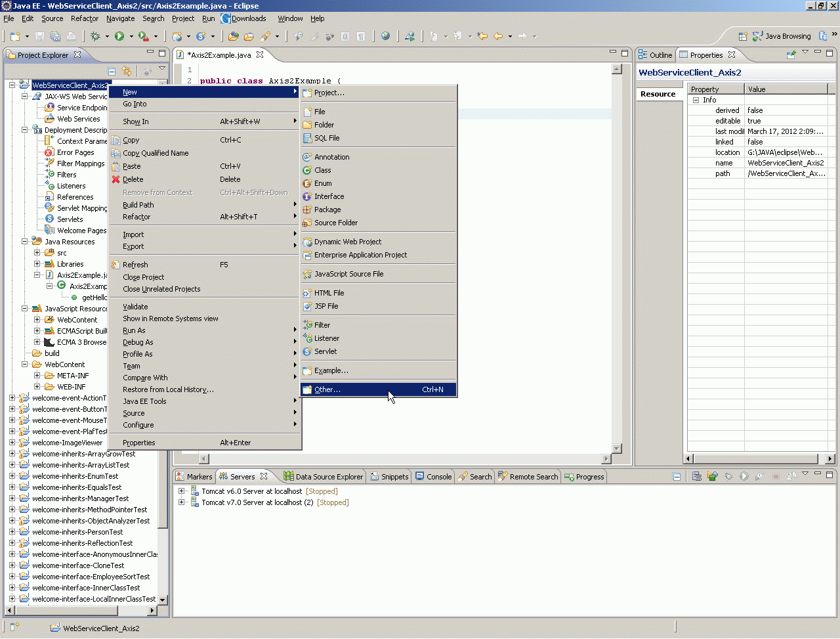This screenshot has width=840, height=639.
Task: Click the New Dynamic Web Project globe icon
Action: 177,36
